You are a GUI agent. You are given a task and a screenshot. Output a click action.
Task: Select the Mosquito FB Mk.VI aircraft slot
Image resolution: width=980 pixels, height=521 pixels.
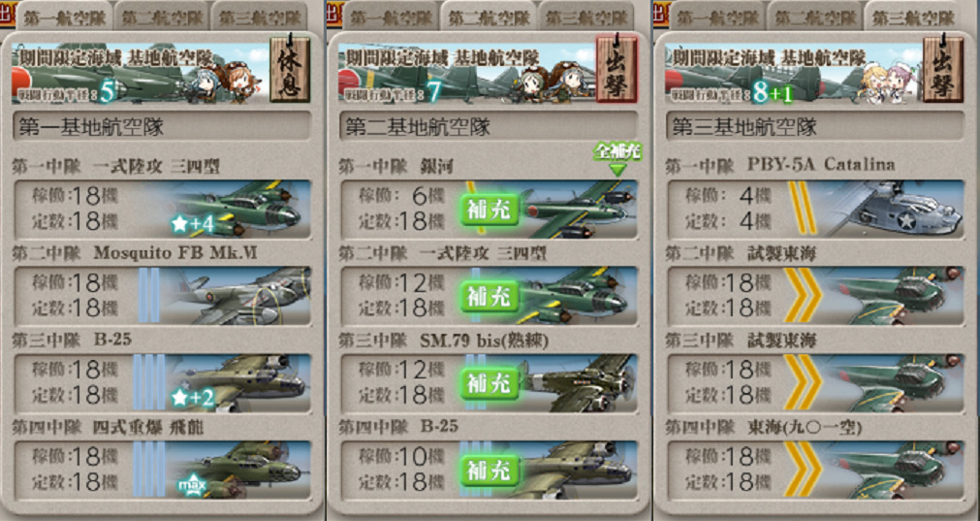click(163, 296)
